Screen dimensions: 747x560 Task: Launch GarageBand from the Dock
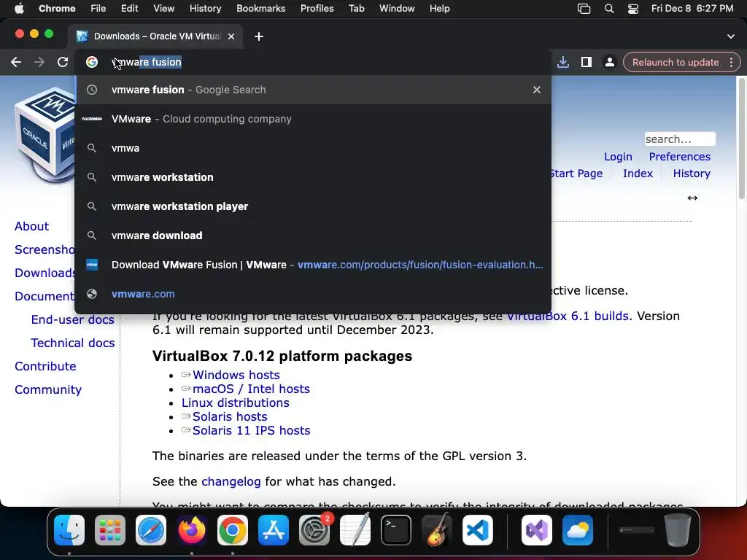[x=437, y=529]
